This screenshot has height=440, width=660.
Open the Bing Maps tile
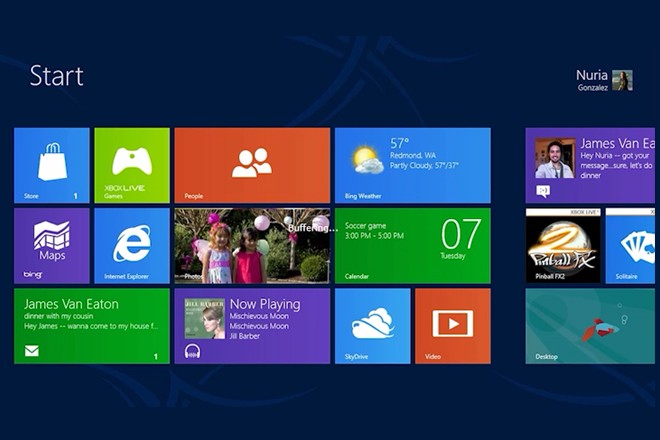[x=52, y=246]
